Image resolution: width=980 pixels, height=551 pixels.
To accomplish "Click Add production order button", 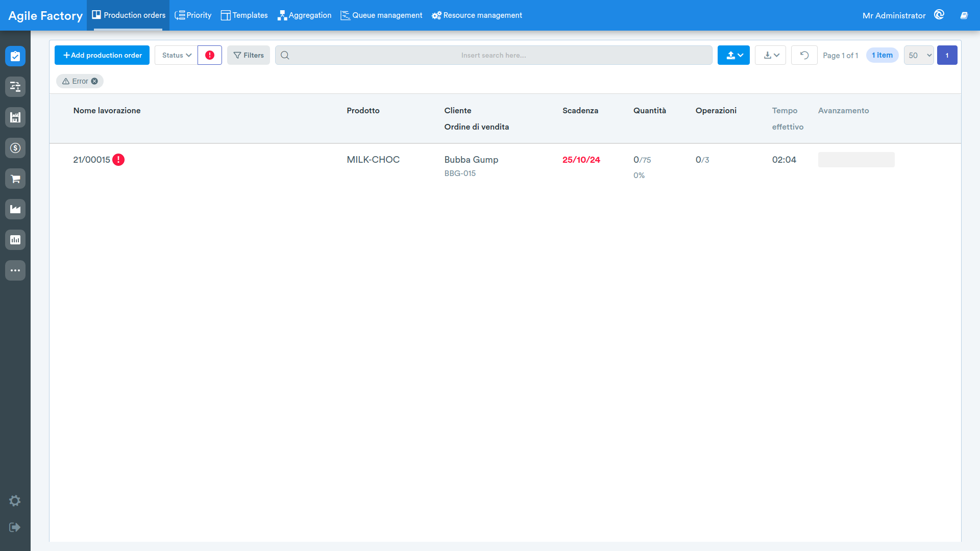I will (x=102, y=55).
